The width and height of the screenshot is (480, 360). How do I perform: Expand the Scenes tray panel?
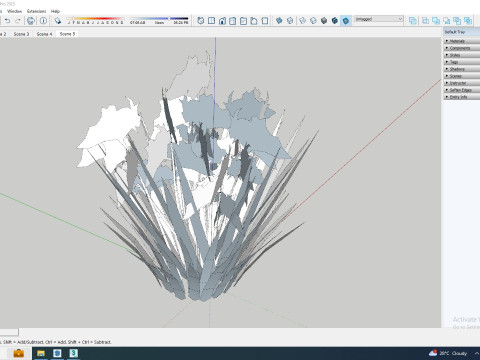click(462, 76)
